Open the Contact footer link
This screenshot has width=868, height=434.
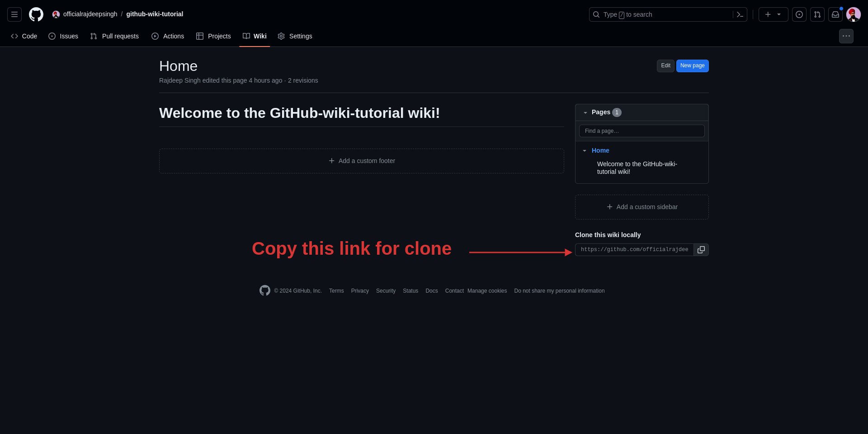tap(454, 291)
